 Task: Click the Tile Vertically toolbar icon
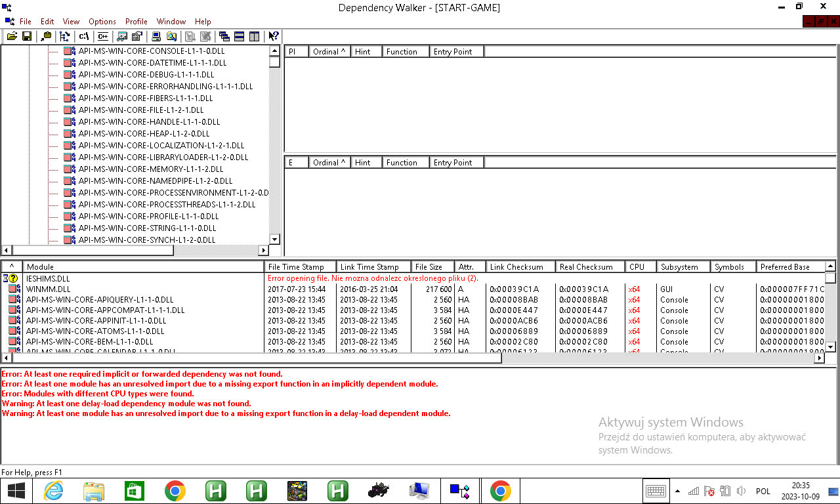click(x=255, y=37)
